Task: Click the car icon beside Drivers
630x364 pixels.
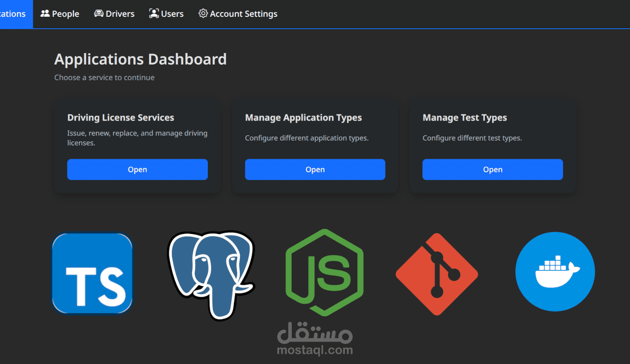Action: [x=99, y=14]
